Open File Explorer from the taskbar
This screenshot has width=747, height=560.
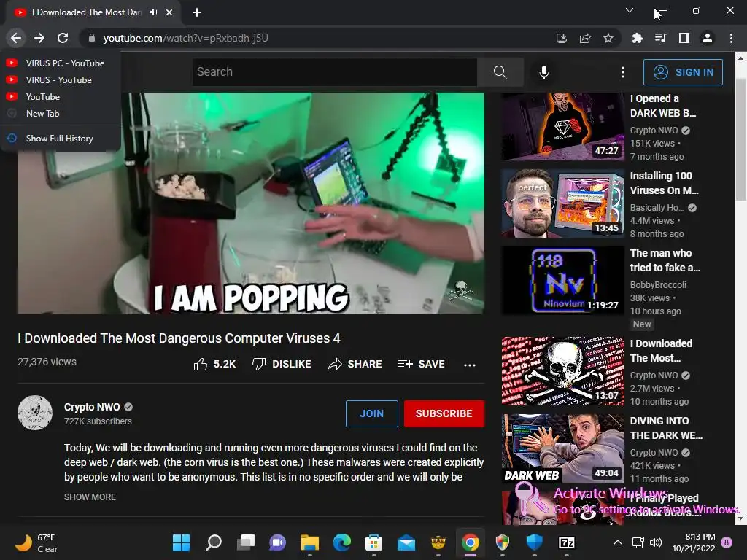[309, 542]
